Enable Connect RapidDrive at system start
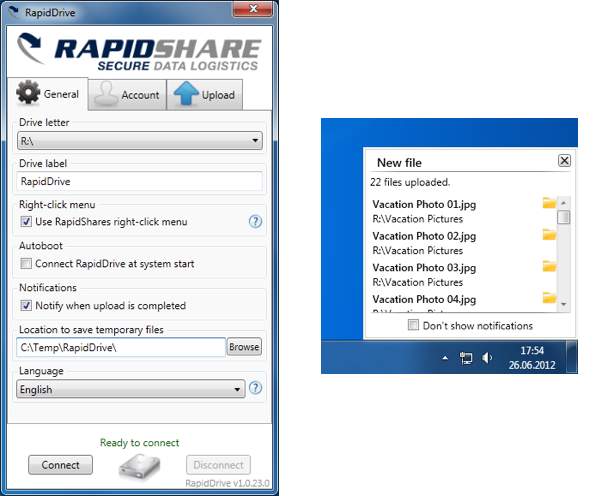This screenshot has width=600, height=496. click(x=26, y=263)
